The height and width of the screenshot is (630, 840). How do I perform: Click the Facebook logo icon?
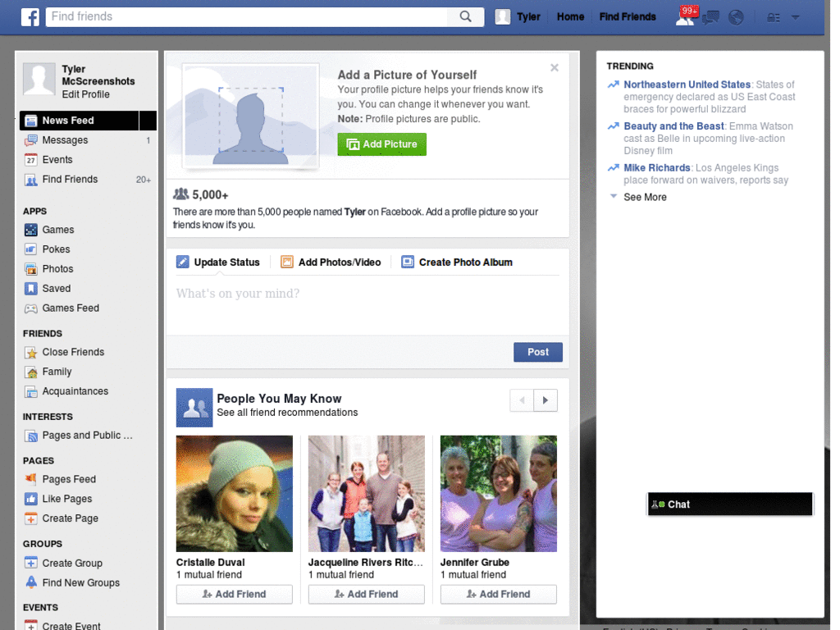(30, 16)
